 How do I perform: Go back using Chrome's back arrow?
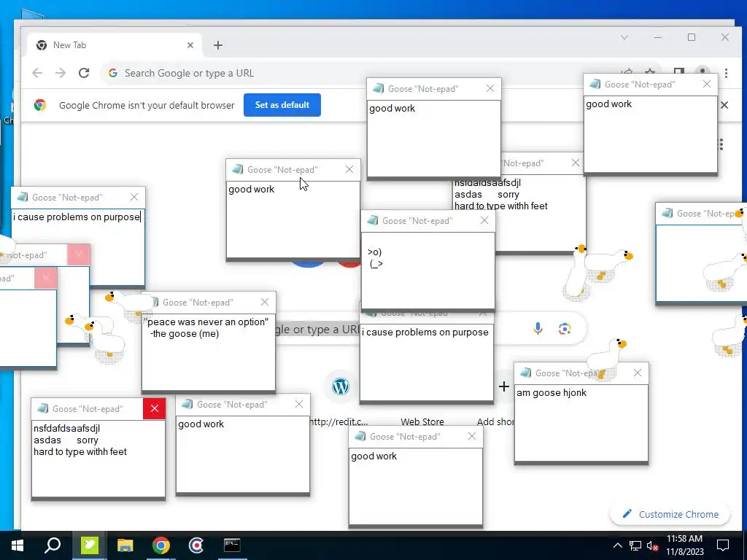click(x=37, y=73)
